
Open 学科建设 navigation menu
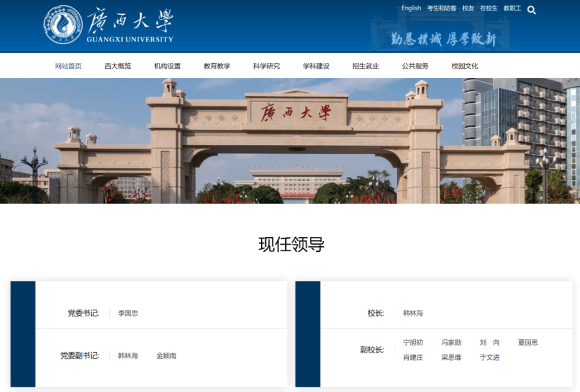tap(316, 66)
